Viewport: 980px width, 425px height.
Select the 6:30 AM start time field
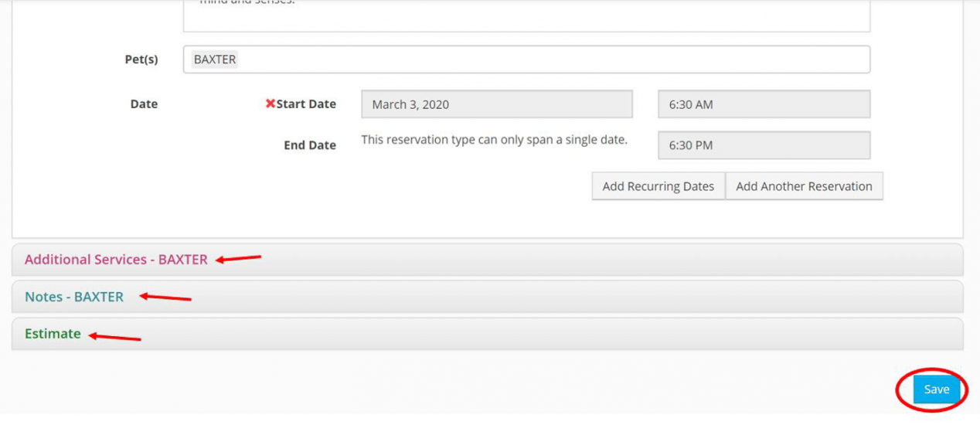[x=764, y=104]
